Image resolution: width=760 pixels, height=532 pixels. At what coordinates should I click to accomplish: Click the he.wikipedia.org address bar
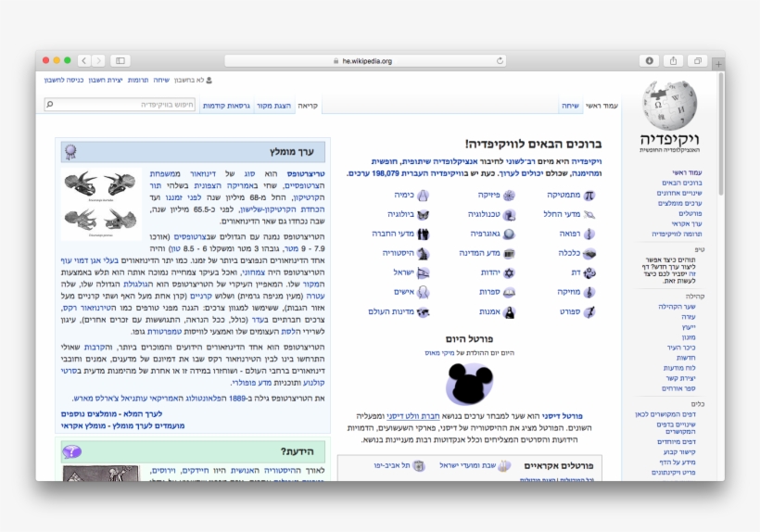point(365,60)
